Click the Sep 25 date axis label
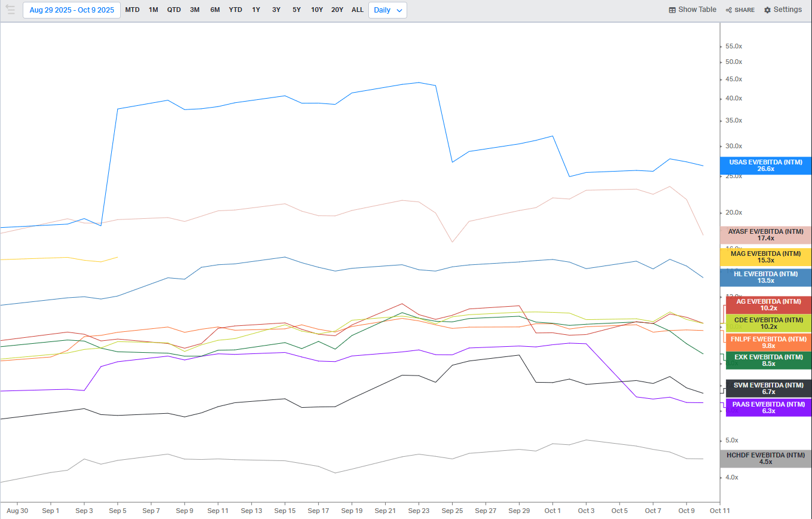The height and width of the screenshot is (519, 812). [x=452, y=511]
